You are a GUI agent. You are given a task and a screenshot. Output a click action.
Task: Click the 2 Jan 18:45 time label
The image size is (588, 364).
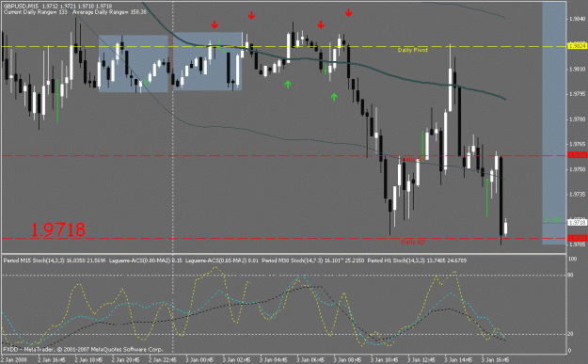click(88, 360)
